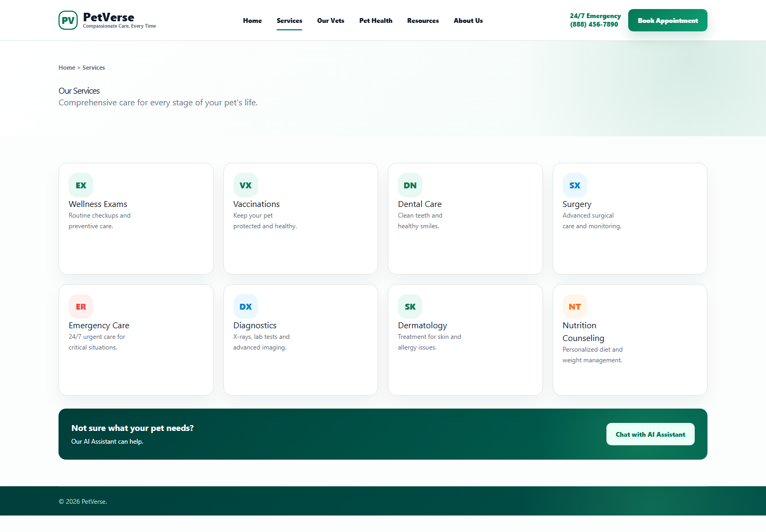Open the Nutrition Counseling card title
Screen dimensions: 766x532
click(x=584, y=332)
